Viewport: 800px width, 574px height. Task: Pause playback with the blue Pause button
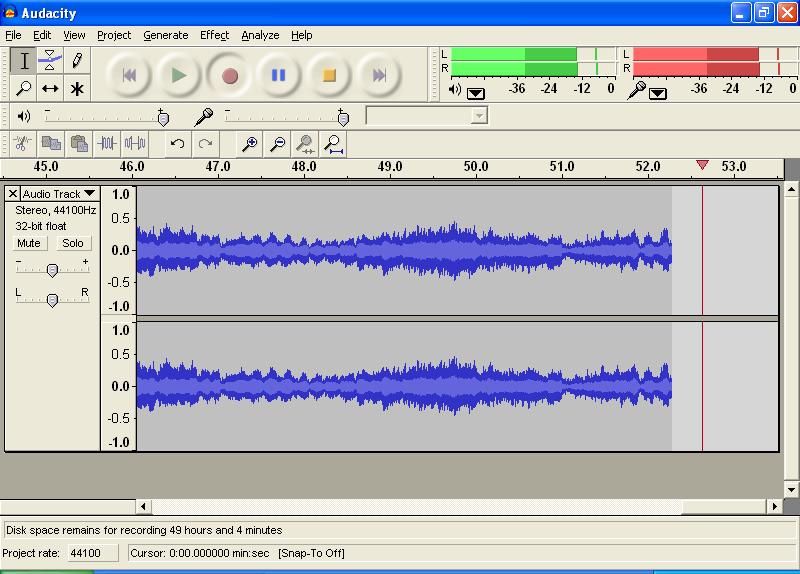[279, 76]
